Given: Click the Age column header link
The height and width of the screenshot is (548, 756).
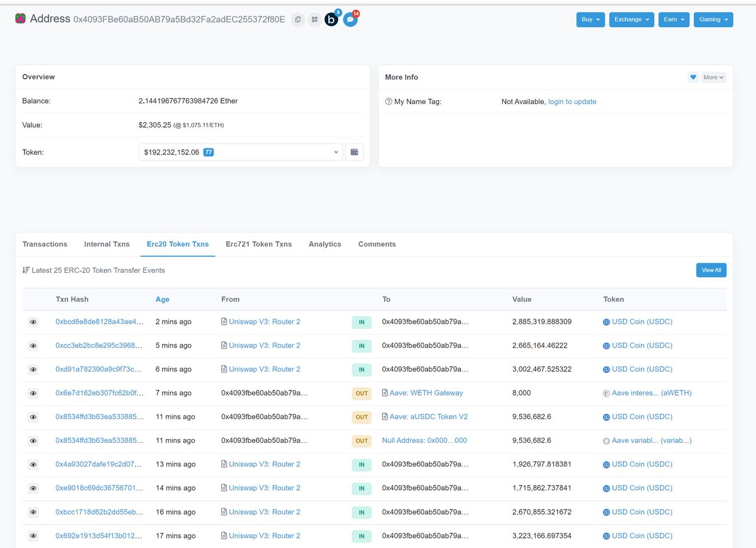Looking at the screenshot, I should tap(163, 300).
